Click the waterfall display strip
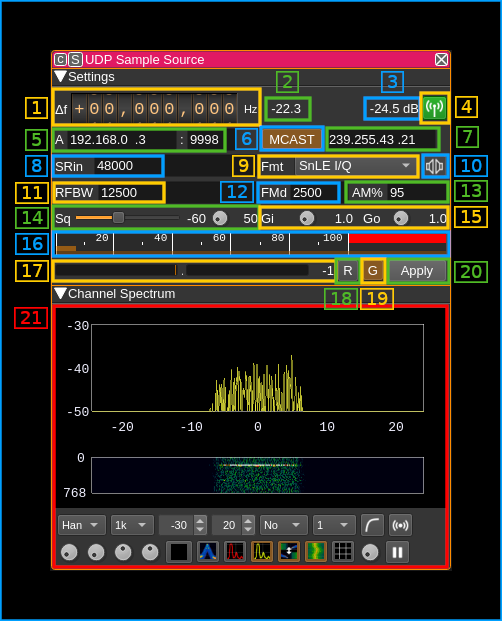Viewport: 502px width, 621px height. coord(257,475)
